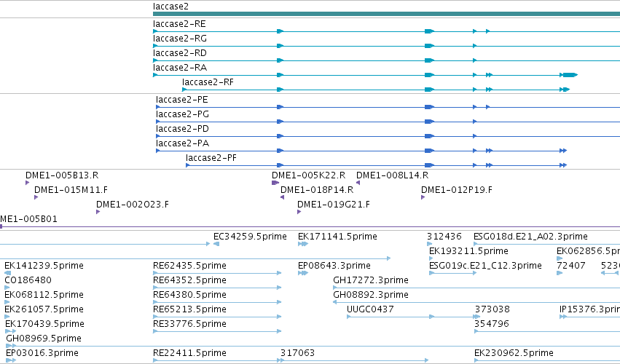
Task: Select the EP08643.3prime EST label
Action: pyautogui.click(x=334, y=266)
